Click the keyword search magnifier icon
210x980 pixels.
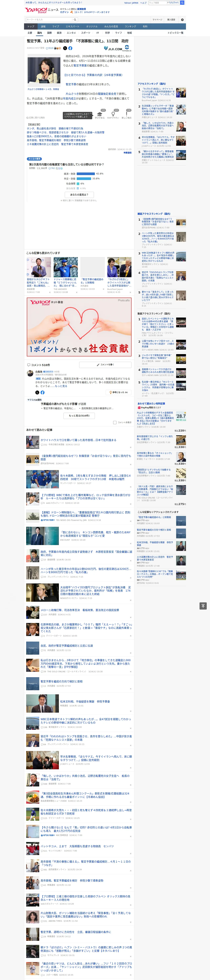[75, 19]
